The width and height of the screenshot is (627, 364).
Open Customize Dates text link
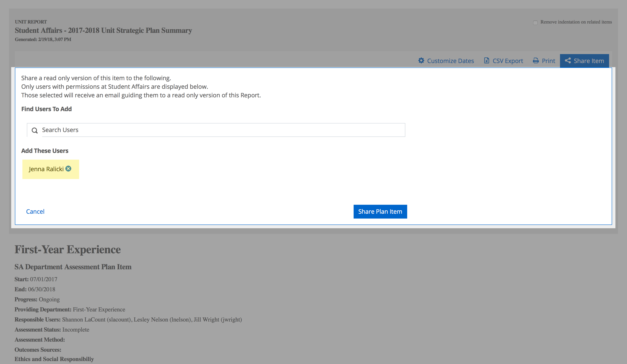(x=450, y=61)
